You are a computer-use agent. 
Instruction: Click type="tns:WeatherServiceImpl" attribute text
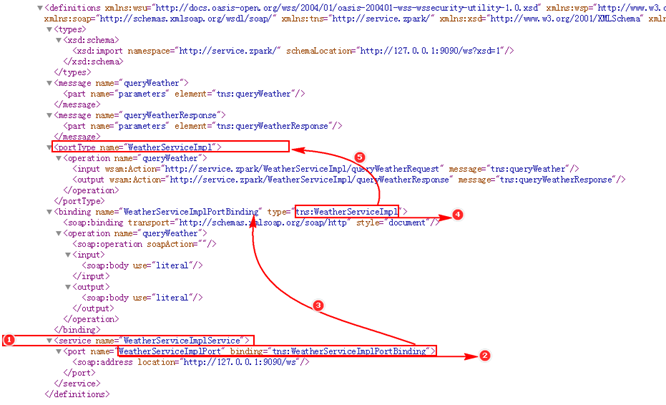pyautogui.click(x=335, y=211)
